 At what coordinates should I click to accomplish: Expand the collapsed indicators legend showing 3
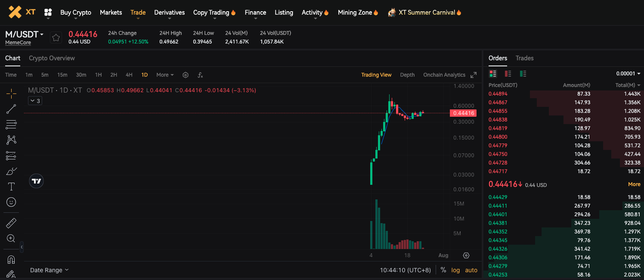[x=35, y=101]
